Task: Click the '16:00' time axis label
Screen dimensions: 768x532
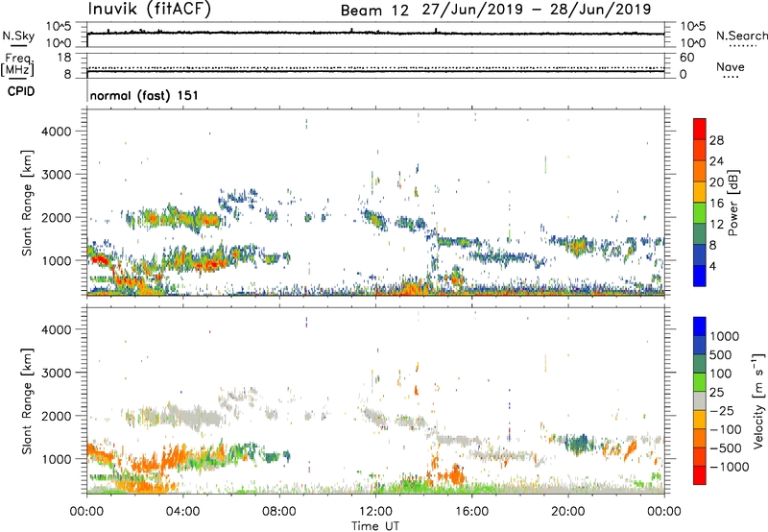Action: click(471, 512)
